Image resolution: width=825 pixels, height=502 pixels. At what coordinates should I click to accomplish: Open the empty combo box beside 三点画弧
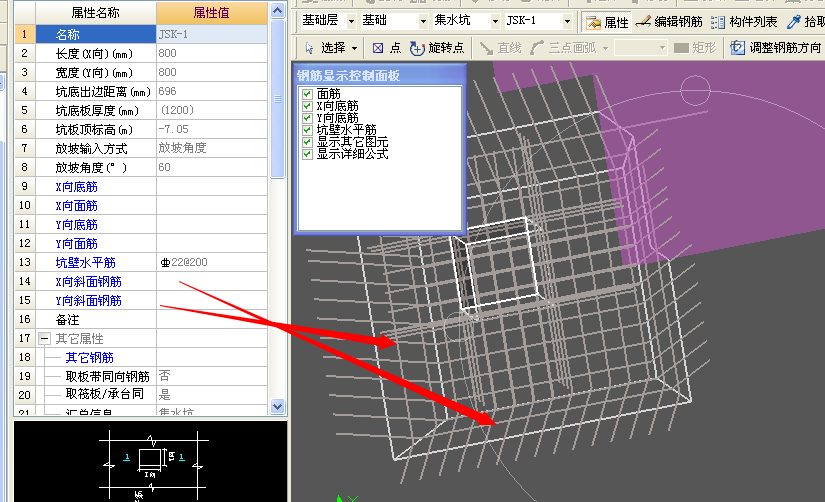(640, 48)
